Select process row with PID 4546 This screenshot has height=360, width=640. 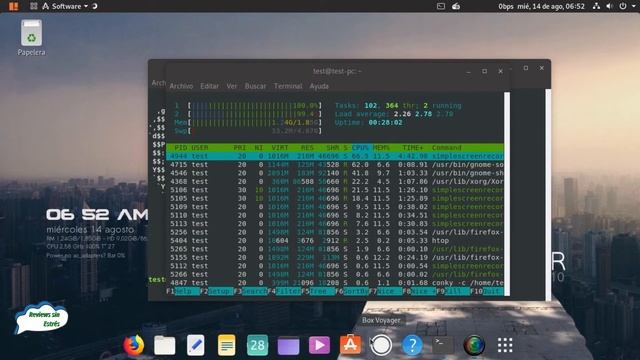(x=335, y=173)
